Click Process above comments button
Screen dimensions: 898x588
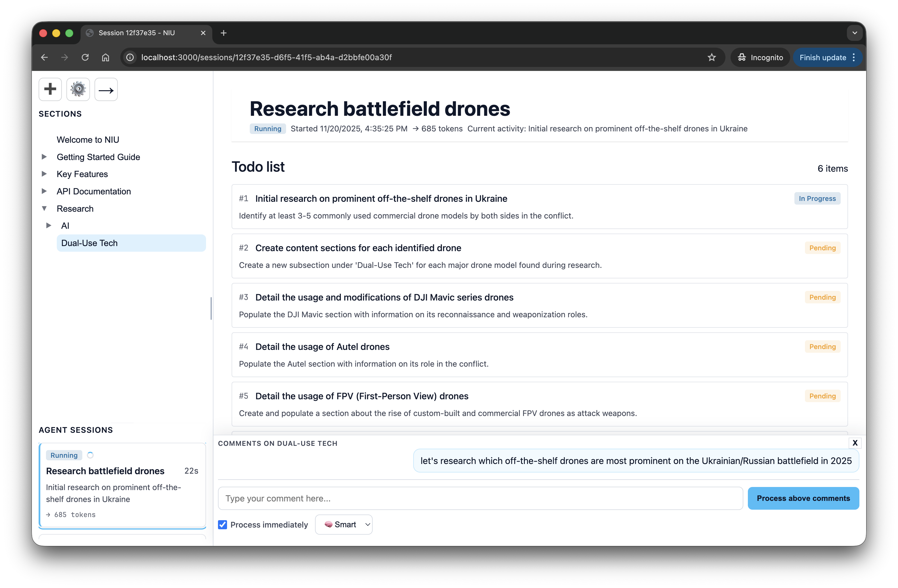point(803,498)
